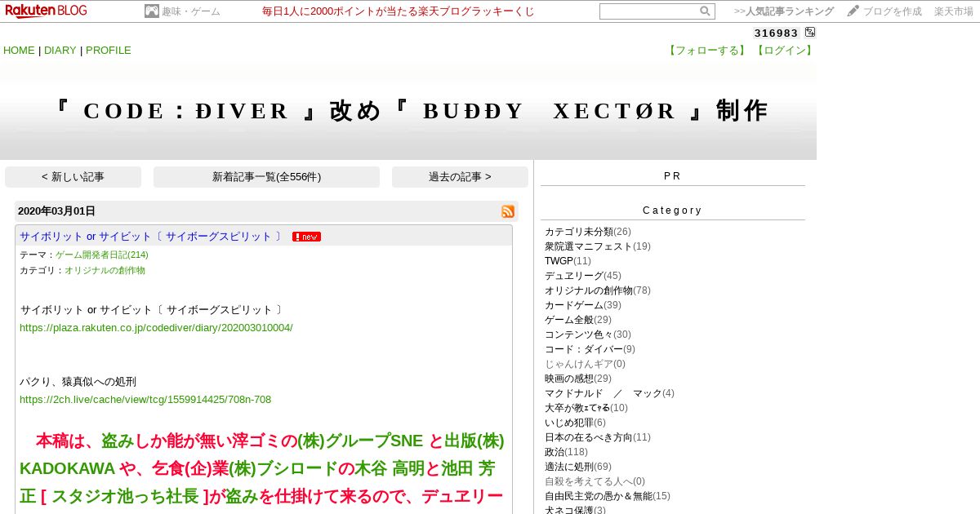Select category カテゴリ未分類
980x514 pixels.
pos(579,232)
